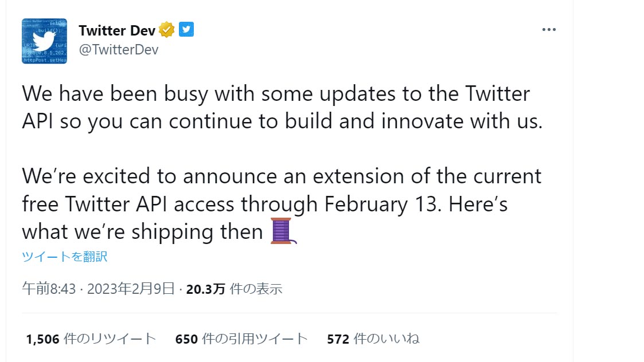View the 20.3万 件の表示 view count
644x362 pixels.
coord(234,289)
